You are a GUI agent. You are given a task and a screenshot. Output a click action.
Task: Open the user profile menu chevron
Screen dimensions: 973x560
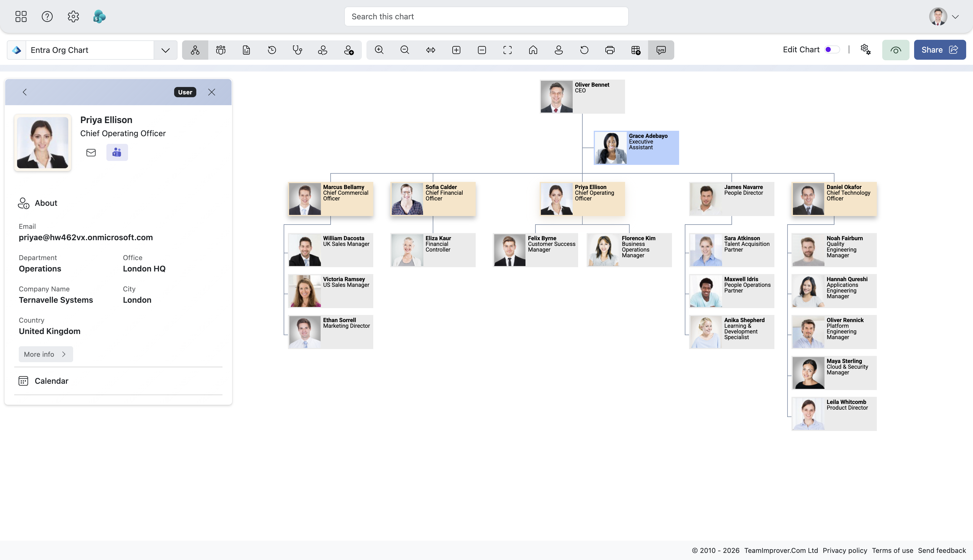[x=955, y=17]
